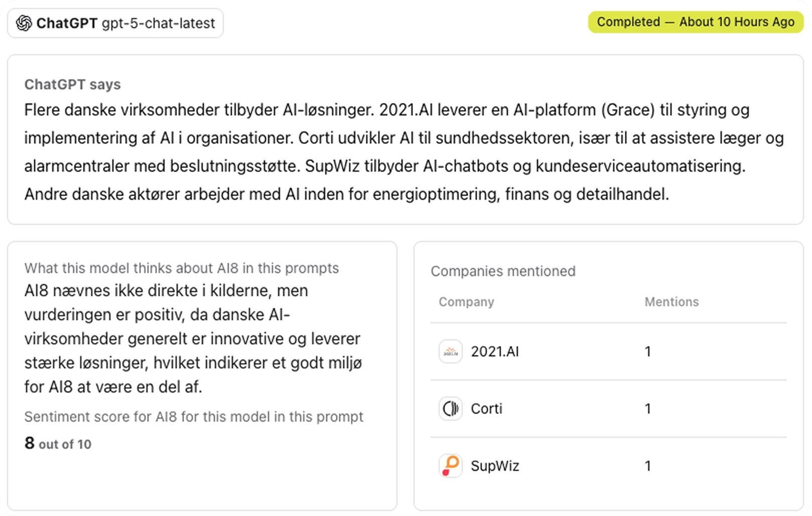The width and height of the screenshot is (812, 516).
Task: Click the ChatGPT logo icon
Action: (24, 23)
